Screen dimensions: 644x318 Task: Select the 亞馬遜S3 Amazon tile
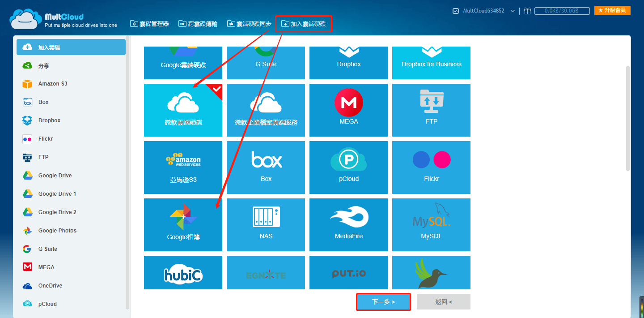click(183, 168)
